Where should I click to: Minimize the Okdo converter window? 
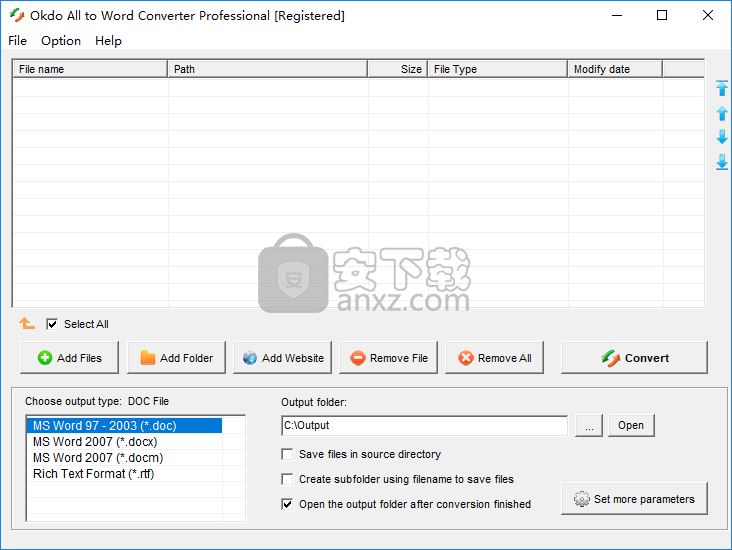(617, 15)
